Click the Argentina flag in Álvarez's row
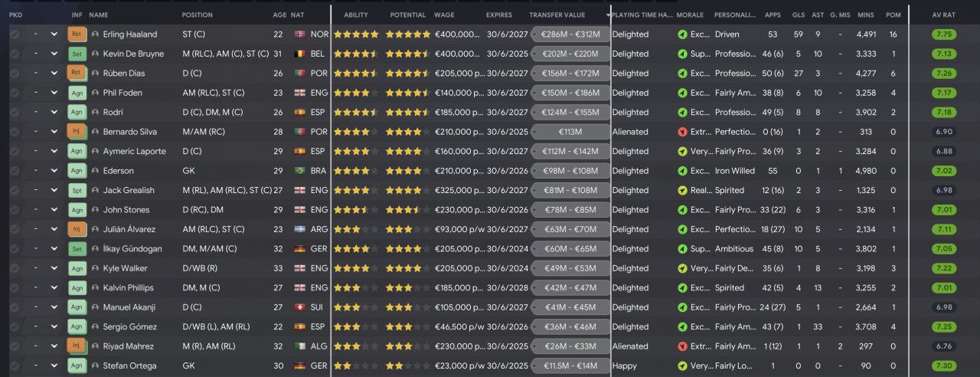Viewport: 980px width, 377px height. [x=299, y=229]
